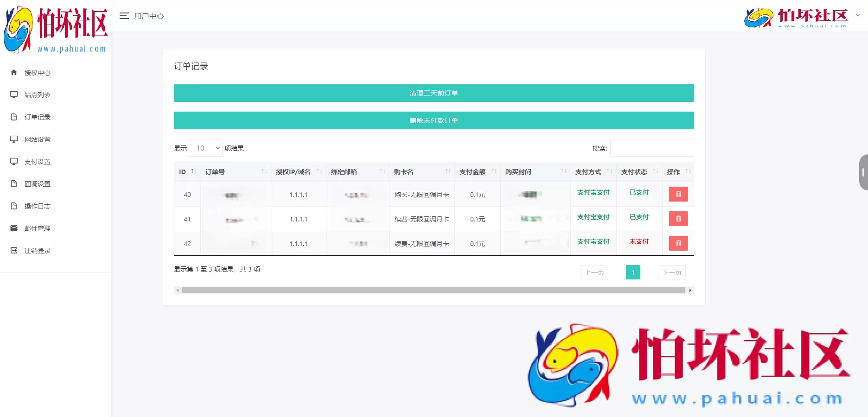Image resolution: width=868 pixels, height=417 pixels.
Task: Click the 注销登录 logout icon
Action: [13, 250]
